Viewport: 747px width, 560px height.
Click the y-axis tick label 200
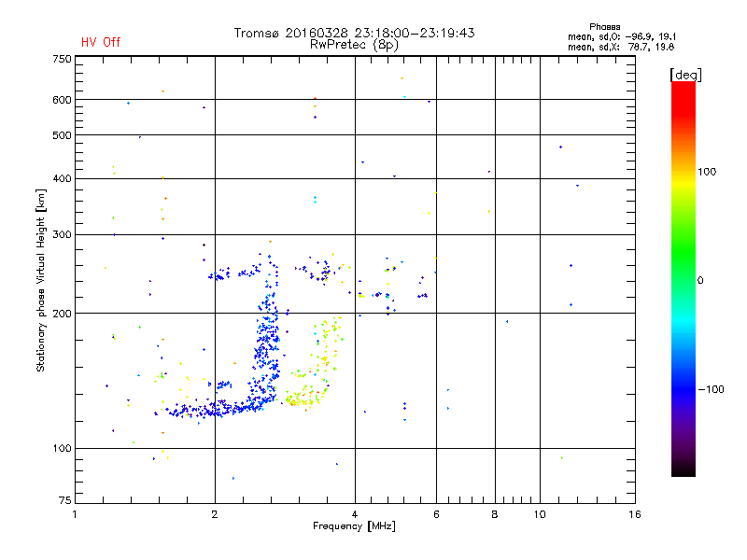point(62,314)
